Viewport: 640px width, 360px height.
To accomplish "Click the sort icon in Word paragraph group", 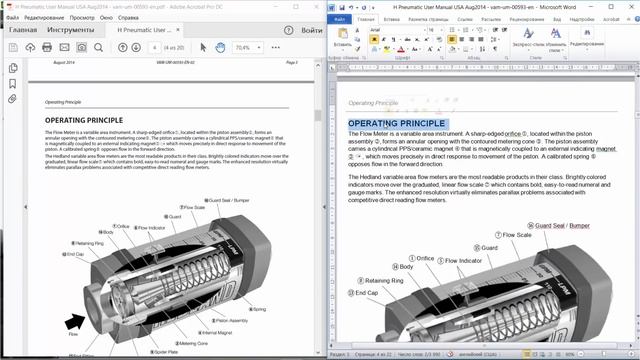I will (483, 49).
